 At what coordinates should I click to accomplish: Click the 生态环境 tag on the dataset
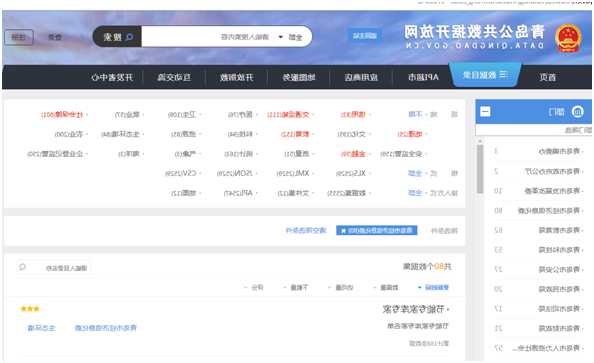pos(41,328)
